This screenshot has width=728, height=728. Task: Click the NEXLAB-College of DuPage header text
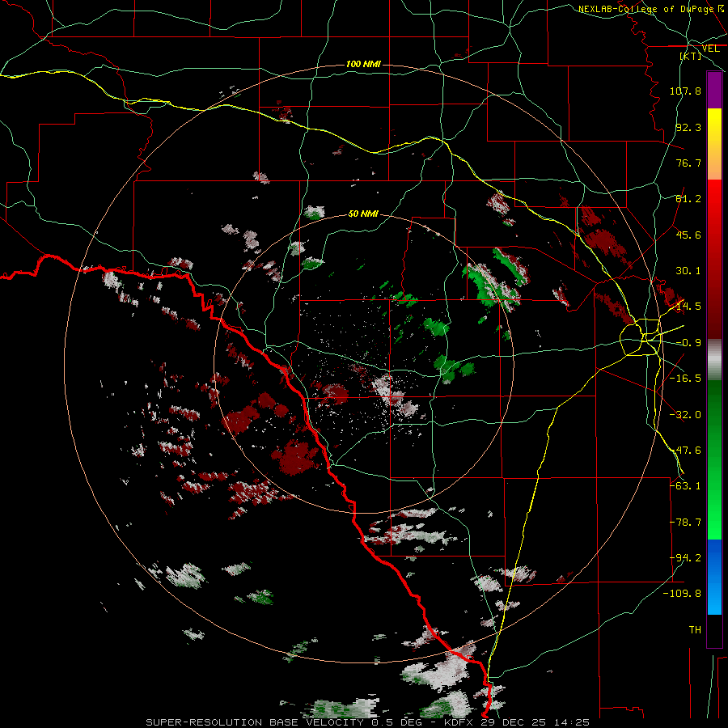(x=645, y=9)
